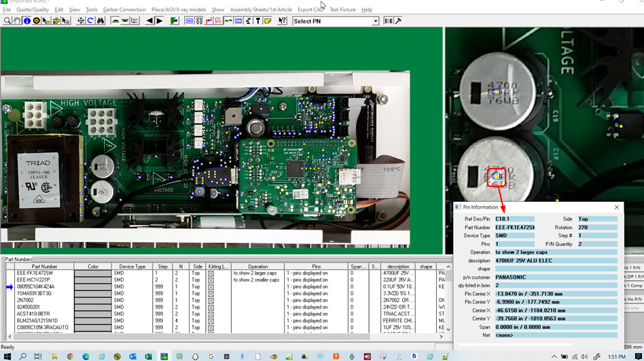Click the barcode icon in toolbar
The height and width of the screenshot is (361, 644).
pos(388,20)
